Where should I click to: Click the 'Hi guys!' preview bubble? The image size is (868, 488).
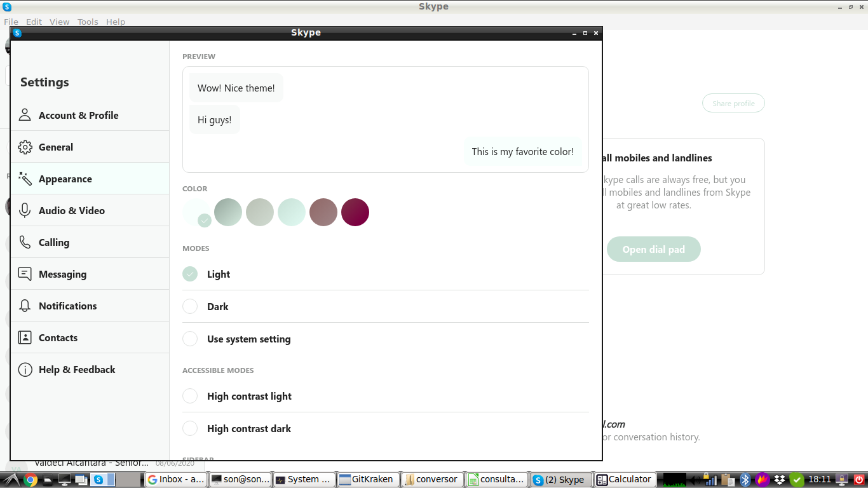(x=214, y=119)
